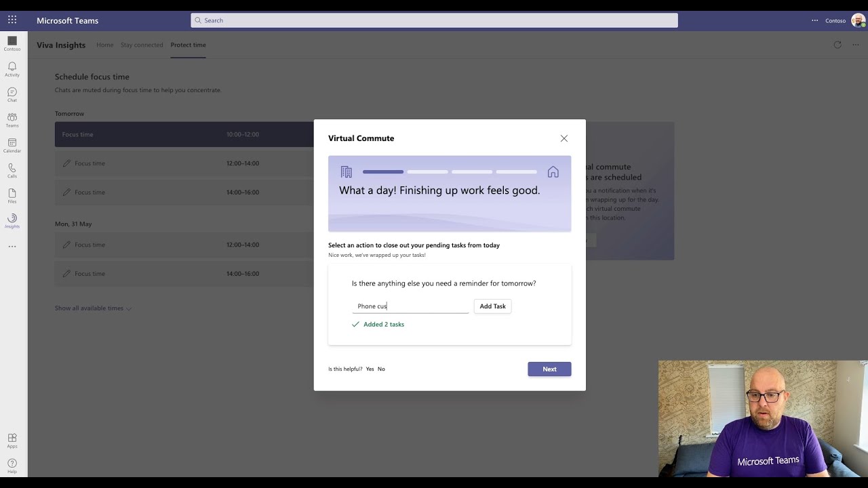The width and height of the screenshot is (868, 488).
Task: Select the booked 10:00–12:00 focus time row
Action: click(x=184, y=134)
